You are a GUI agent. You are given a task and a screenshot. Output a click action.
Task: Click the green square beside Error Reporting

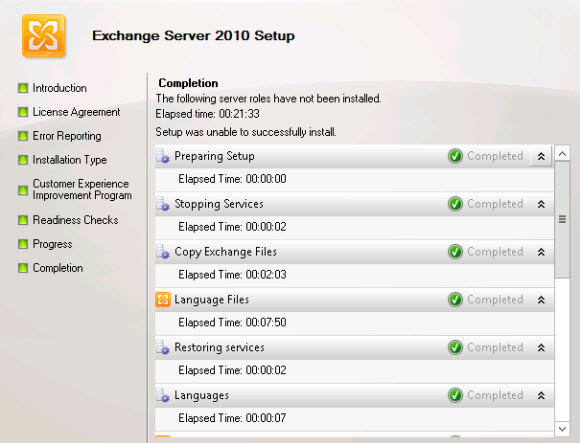coord(23,136)
